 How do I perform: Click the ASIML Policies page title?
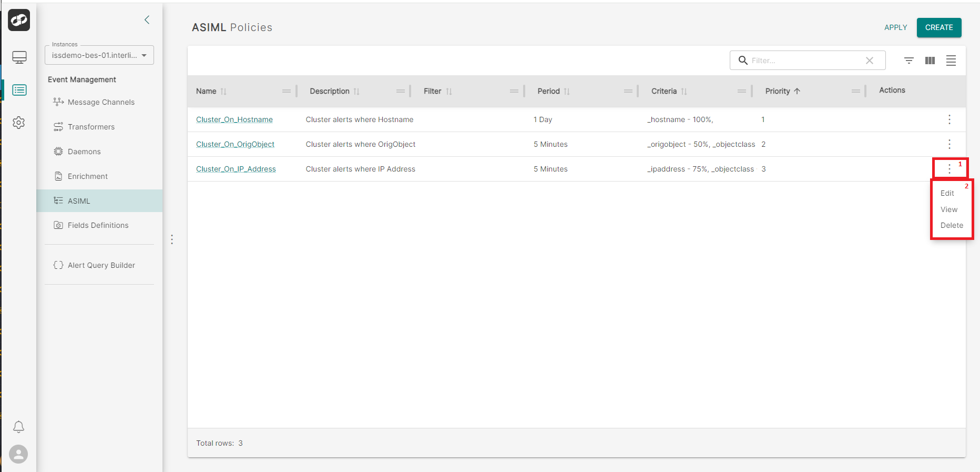pos(232,27)
